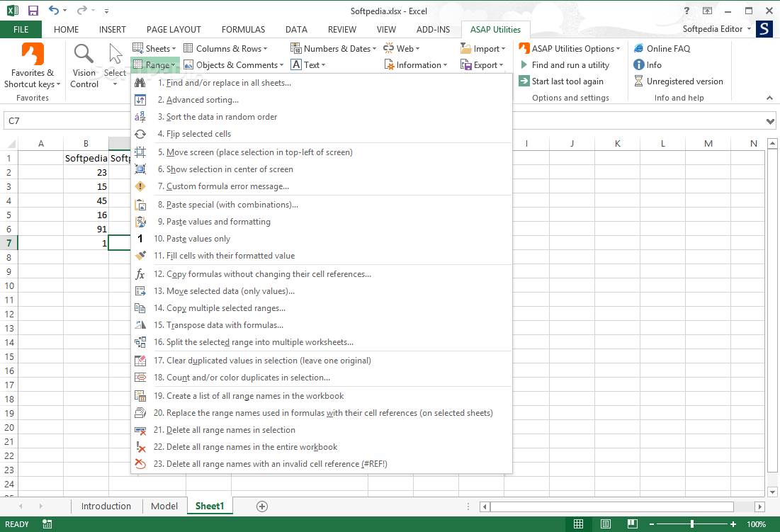Viewport: 780px width, 532px height.
Task: Choose Move screen menu entry
Action: (x=322, y=152)
